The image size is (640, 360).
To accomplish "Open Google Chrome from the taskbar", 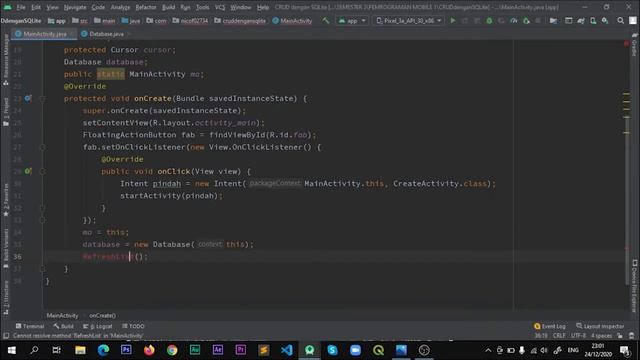I will pos(172,350).
